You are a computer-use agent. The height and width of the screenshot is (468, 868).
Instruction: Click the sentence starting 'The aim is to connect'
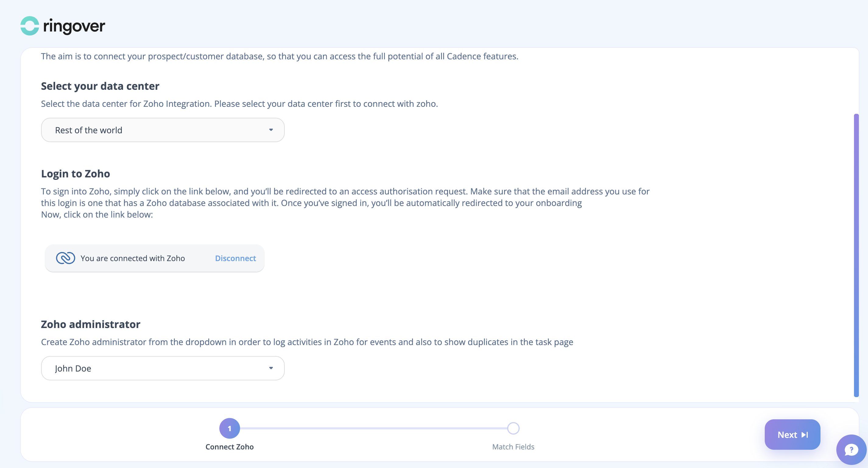280,56
